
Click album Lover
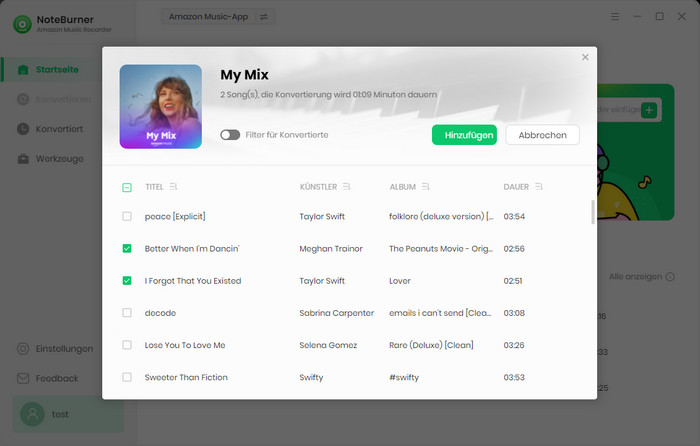(400, 281)
